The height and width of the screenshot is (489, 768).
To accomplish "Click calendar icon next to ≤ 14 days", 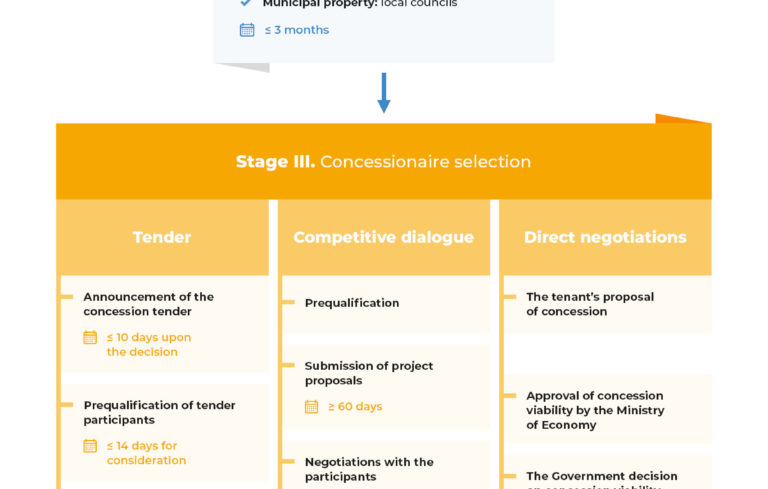I will 90,446.
